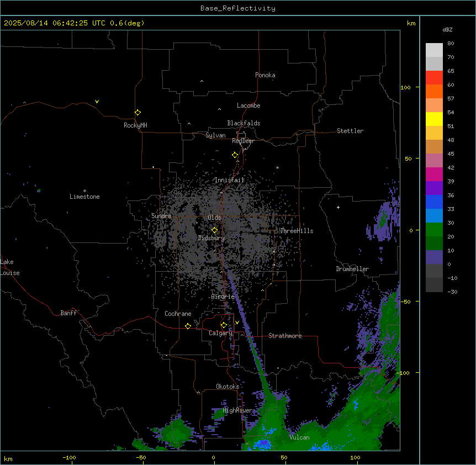Viewport: 476px width, 465px height.
Task: Click the 65 value in the dBZ legend
Action: coord(451,71)
